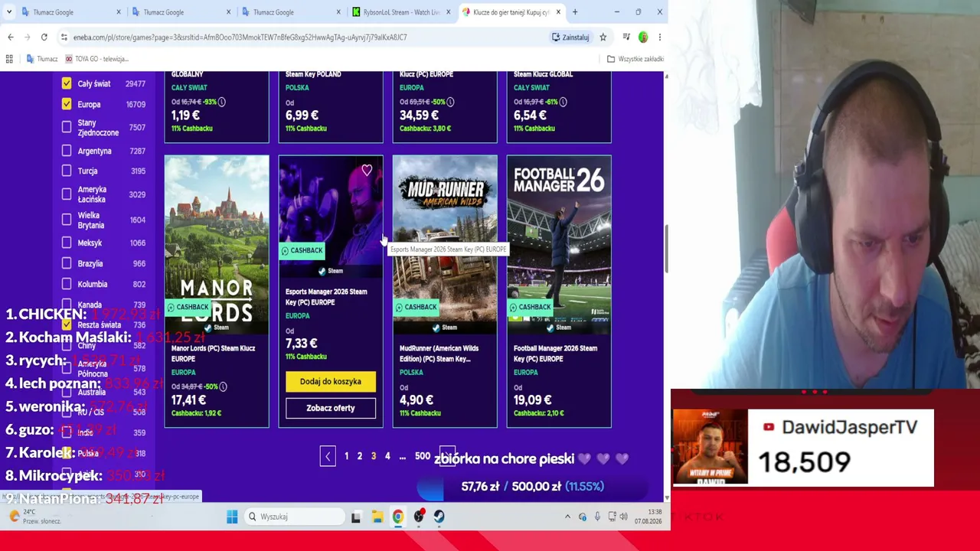Open media controls icon in Chrome toolbar

[x=626, y=37]
